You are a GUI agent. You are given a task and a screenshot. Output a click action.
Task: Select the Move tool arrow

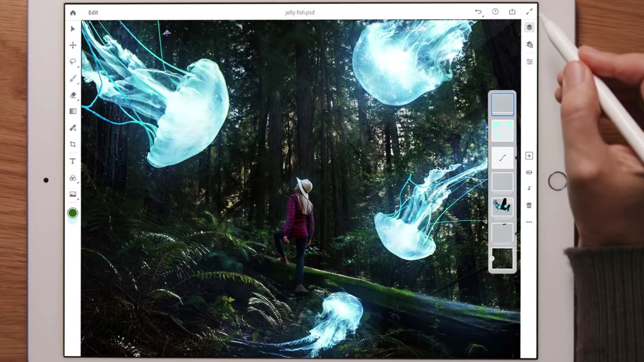point(72,29)
